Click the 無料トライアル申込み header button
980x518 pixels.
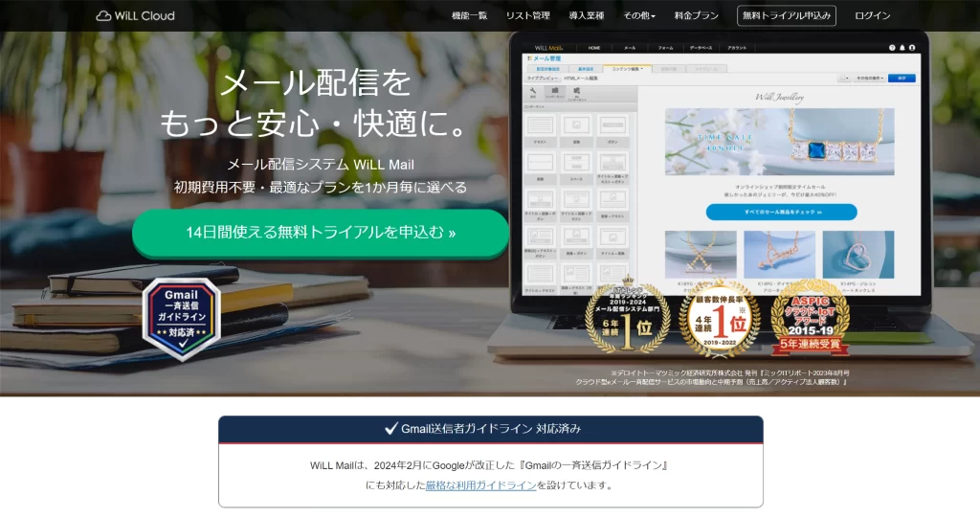pyautogui.click(x=786, y=15)
